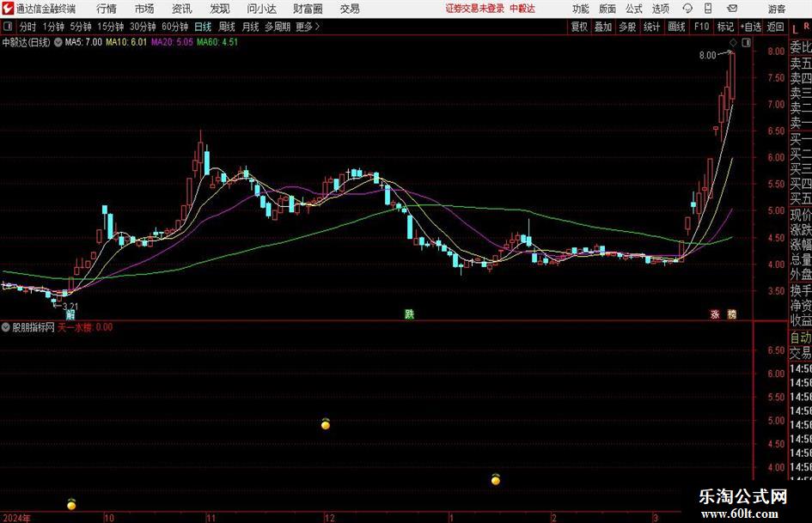Switch to the 60分钟 period tab
This screenshot has height=523, width=812.
174,27
